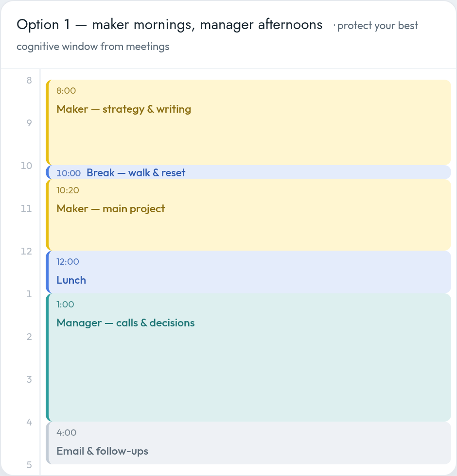Image resolution: width=457 pixels, height=476 pixels.
Task: Click the subtitle 'protect your best cognitive window'
Action: [x=217, y=36]
